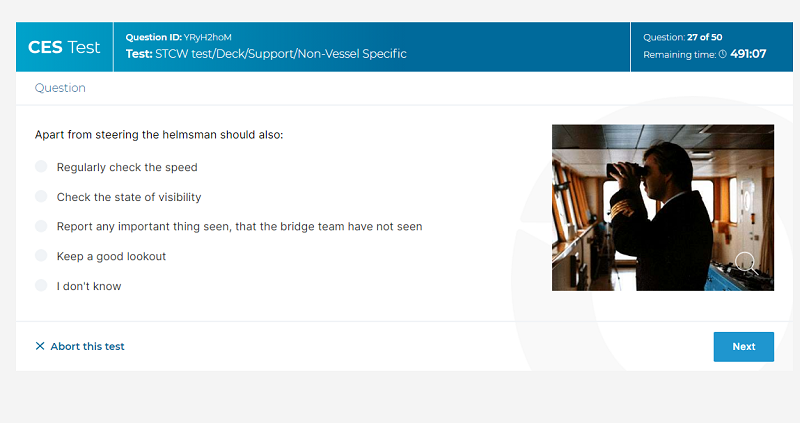Click the 'Apart from steering the helmsman' question text
Screen dimensions: 800x423
point(159,135)
